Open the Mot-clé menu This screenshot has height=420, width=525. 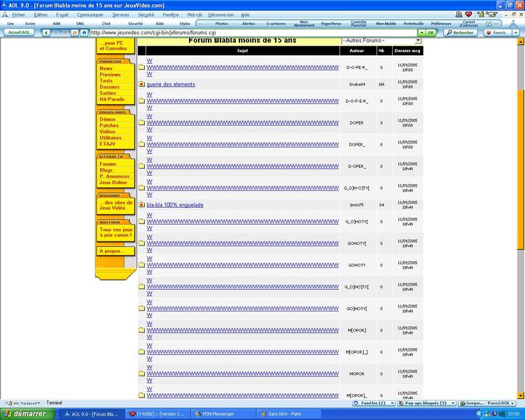point(195,14)
